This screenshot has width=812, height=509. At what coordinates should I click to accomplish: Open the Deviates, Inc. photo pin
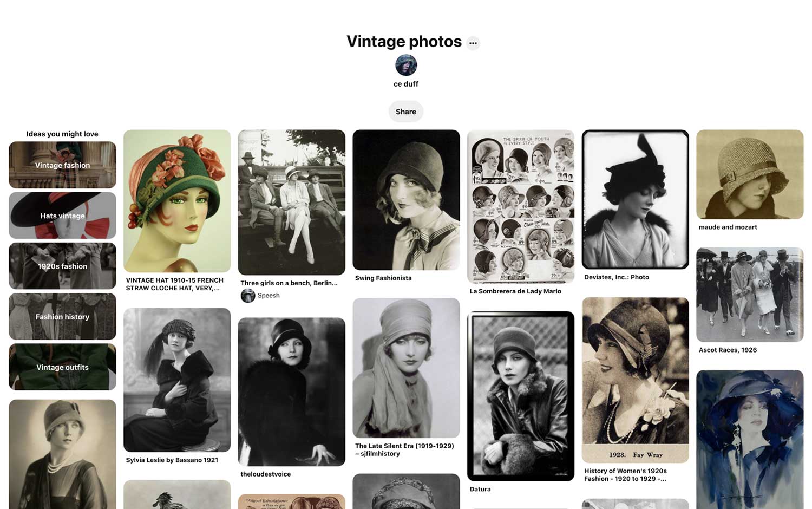[x=636, y=199]
